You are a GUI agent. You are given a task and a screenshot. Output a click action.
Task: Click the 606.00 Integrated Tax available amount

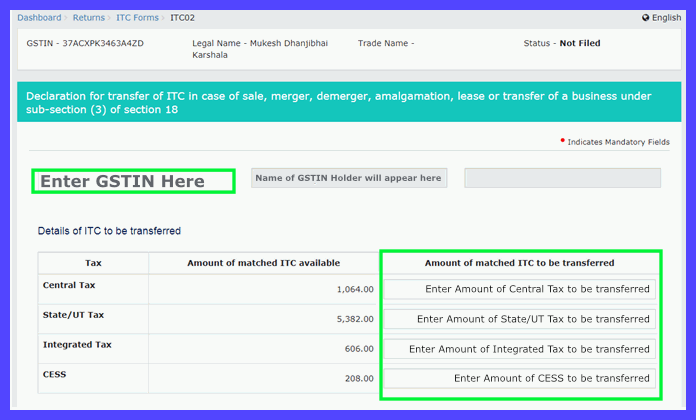(357, 349)
